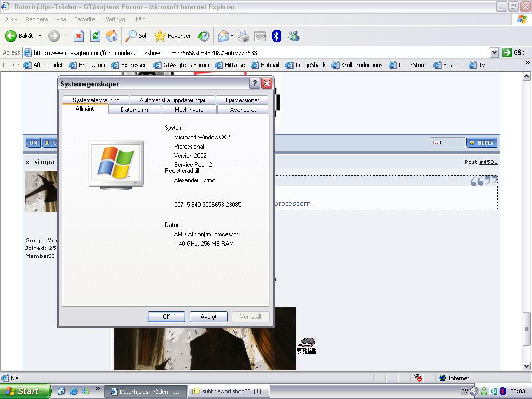Switch to the Fjärrsessioner tab

242,100
